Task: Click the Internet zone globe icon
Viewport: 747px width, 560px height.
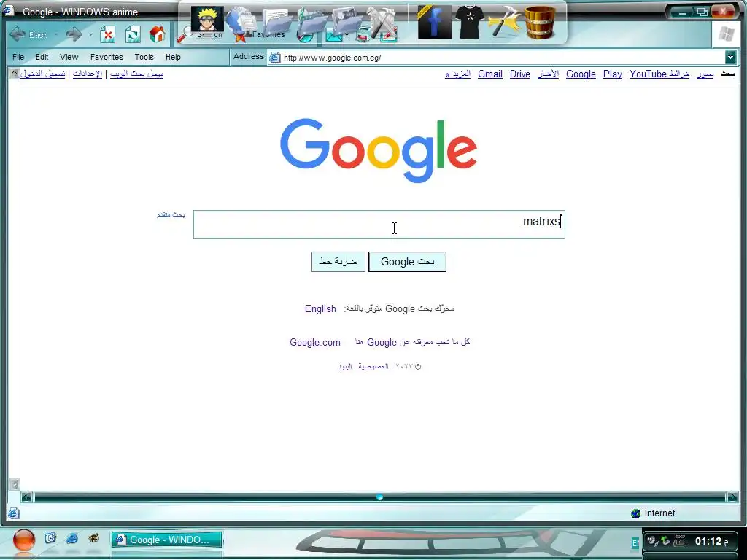Action: 635,513
